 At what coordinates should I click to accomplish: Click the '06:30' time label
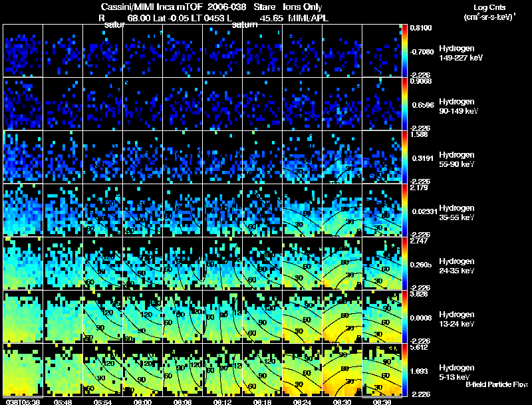pyautogui.click(x=342, y=402)
